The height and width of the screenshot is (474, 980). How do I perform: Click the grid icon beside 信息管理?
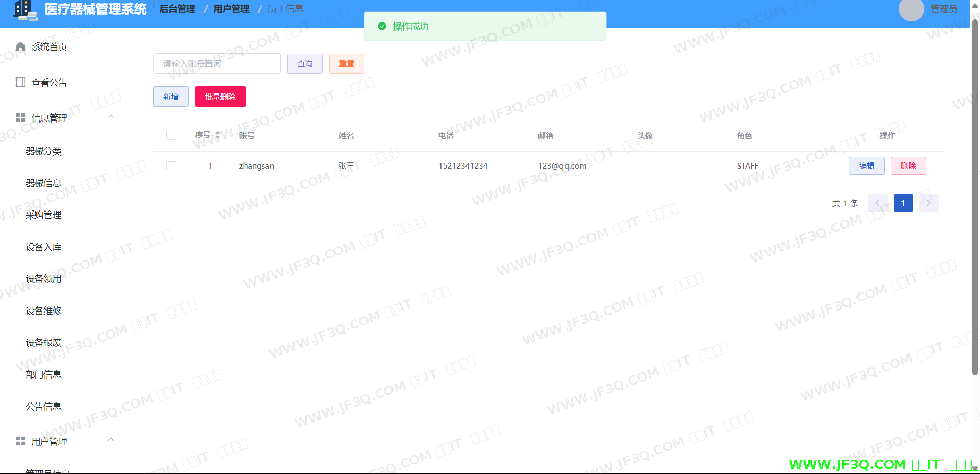pyautogui.click(x=20, y=118)
